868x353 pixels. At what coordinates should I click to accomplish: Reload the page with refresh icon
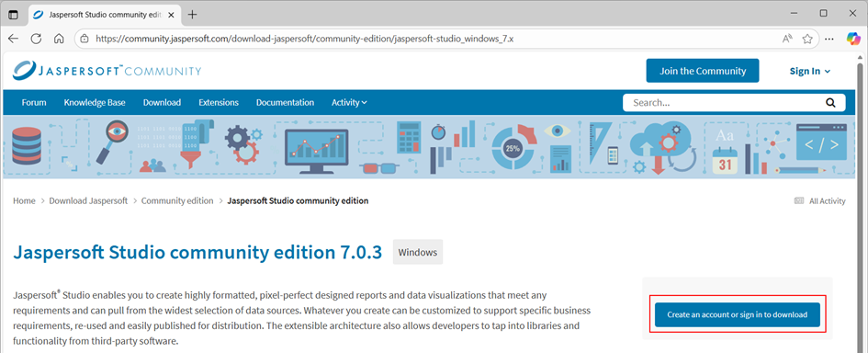(x=37, y=39)
